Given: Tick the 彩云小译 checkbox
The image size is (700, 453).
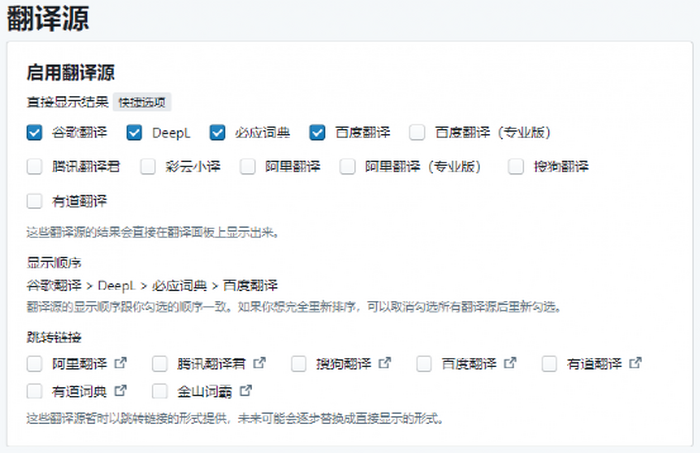Looking at the screenshot, I should (149, 167).
